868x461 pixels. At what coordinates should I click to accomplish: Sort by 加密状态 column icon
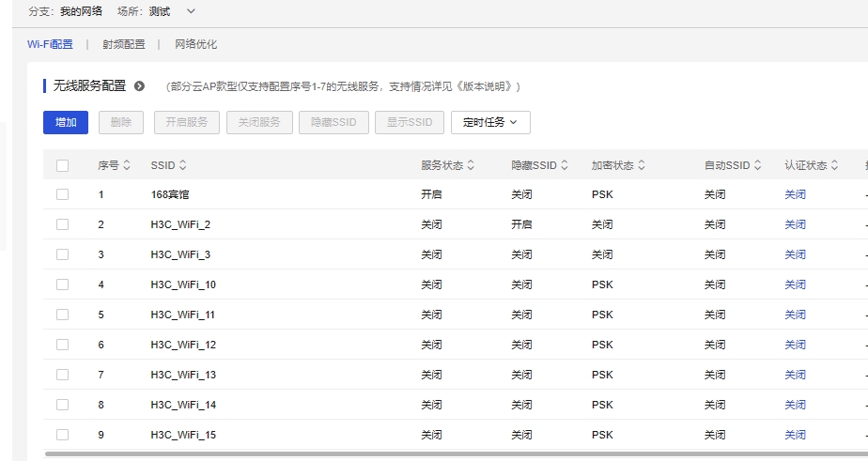point(642,165)
